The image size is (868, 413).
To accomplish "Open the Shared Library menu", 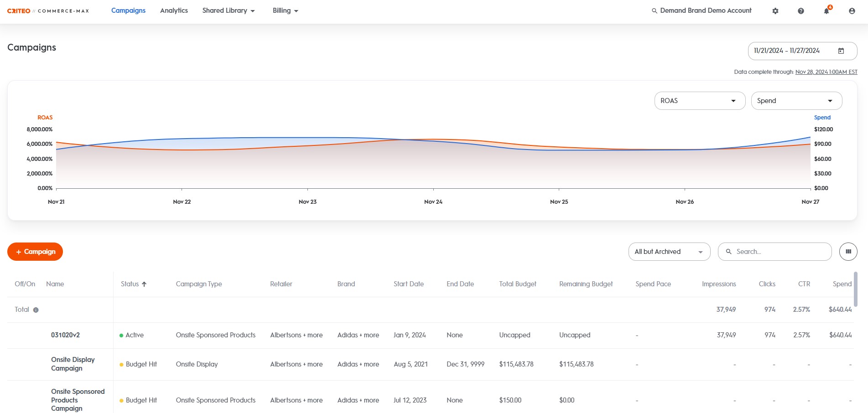I will [228, 10].
